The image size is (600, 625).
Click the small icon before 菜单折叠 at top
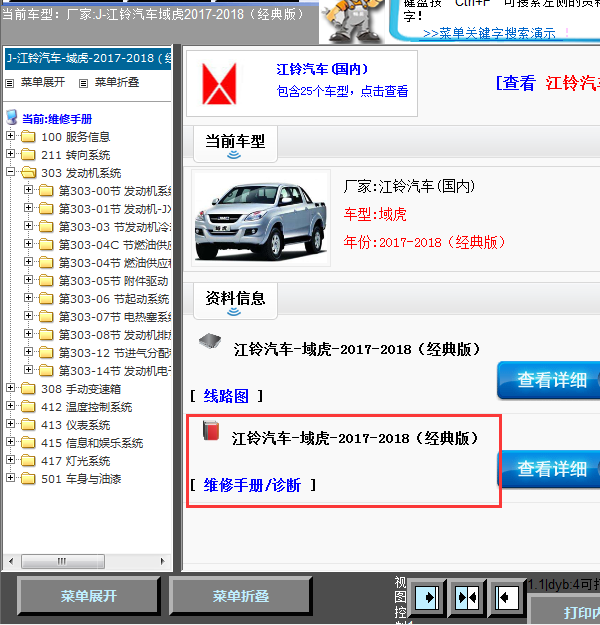pos(83,83)
